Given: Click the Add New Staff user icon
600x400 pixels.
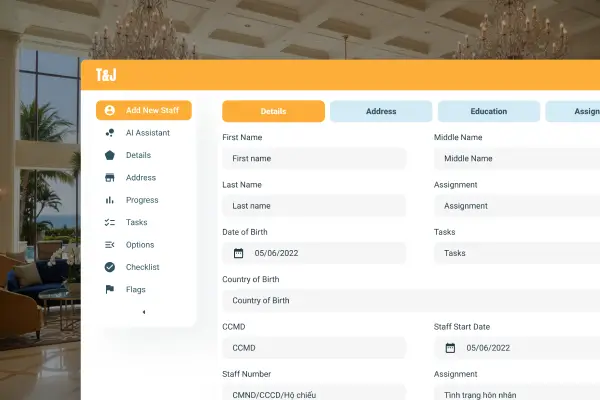Looking at the screenshot, I should (x=109, y=110).
